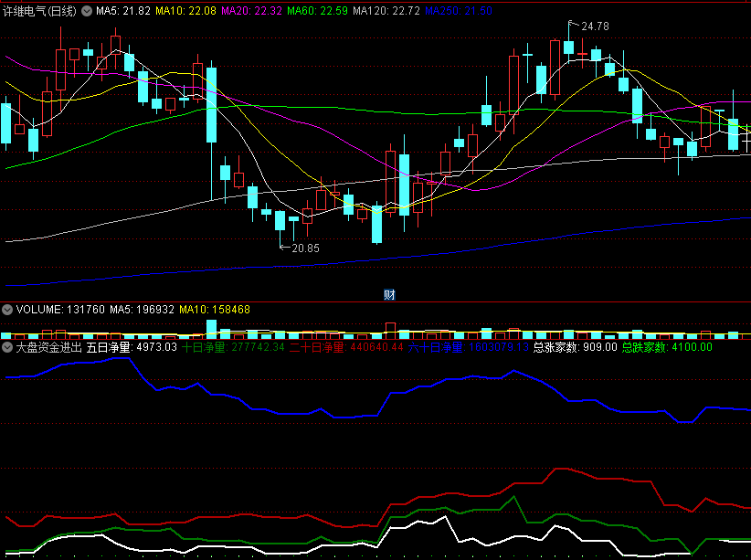Click the 五日净量: 4973.03 value
This screenshot has height=560, width=751.
[132, 347]
